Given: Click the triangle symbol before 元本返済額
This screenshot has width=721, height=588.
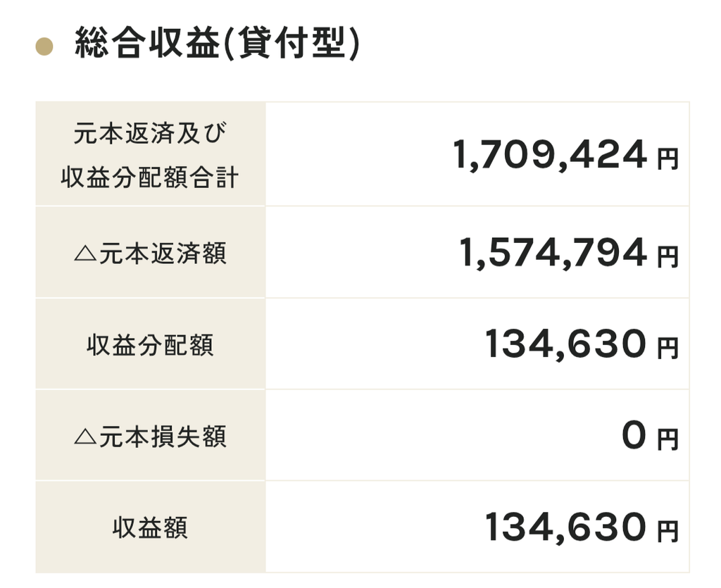Looking at the screenshot, I should pyautogui.click(x=85, y=254).
